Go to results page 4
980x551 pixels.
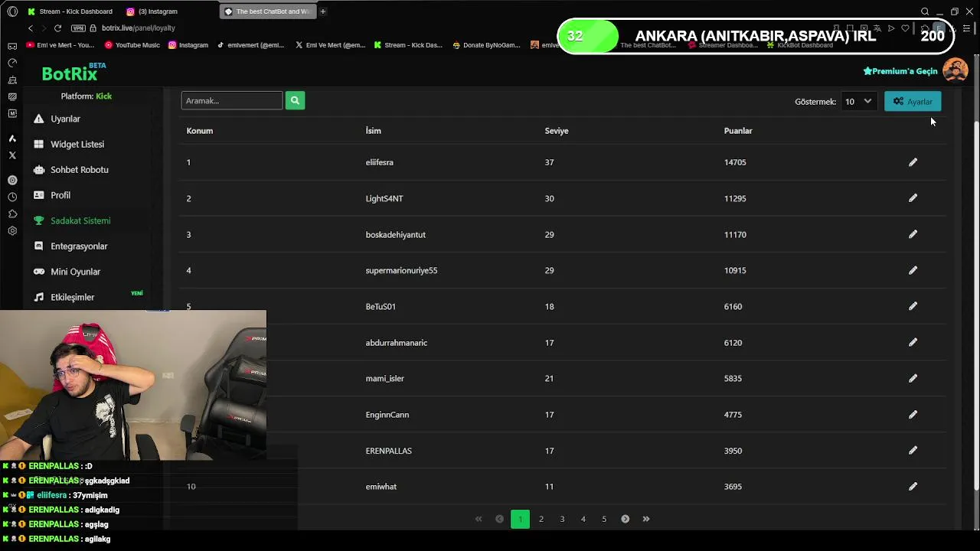[583, 519]
